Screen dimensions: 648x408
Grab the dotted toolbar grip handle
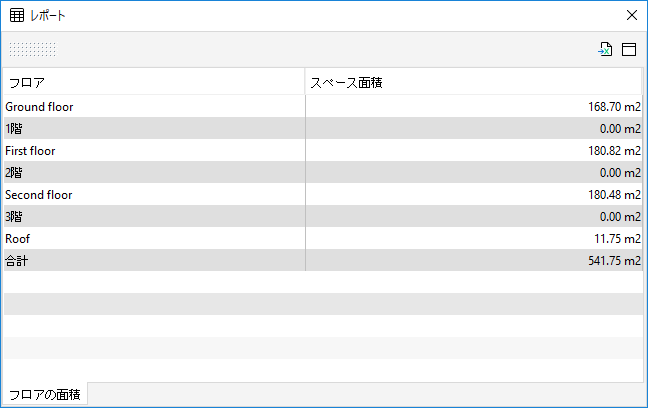pyautogui.click(x=32, y=49)
